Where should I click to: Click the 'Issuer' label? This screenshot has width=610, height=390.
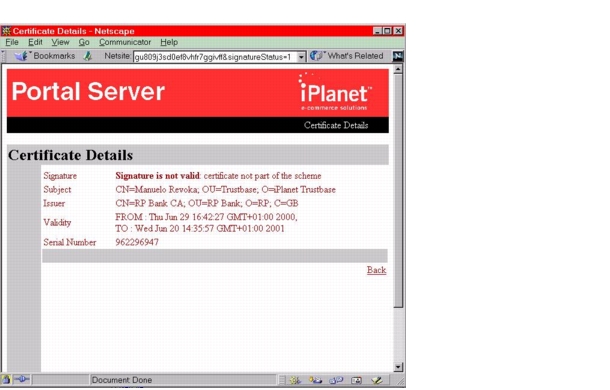(x=54, y=203)
